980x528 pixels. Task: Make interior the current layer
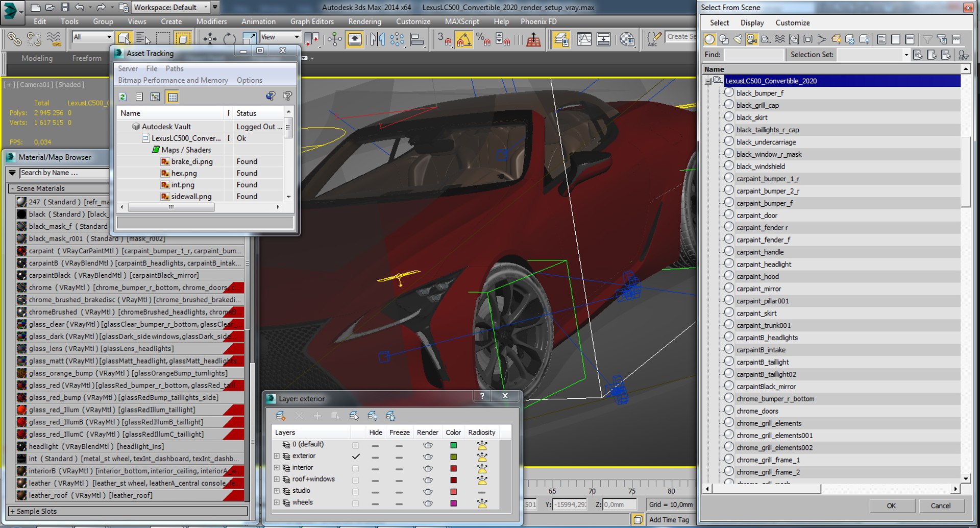point(356,468)
